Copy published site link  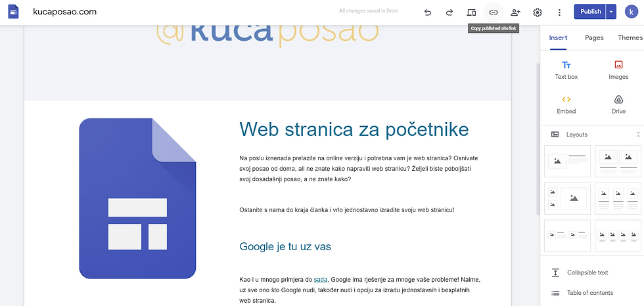[x=494, y=12]
